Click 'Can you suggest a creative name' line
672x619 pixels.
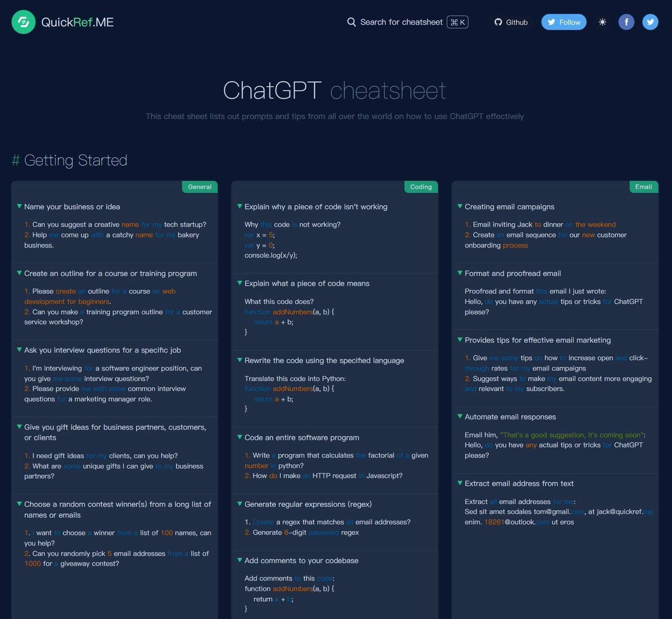coord(115,225)
